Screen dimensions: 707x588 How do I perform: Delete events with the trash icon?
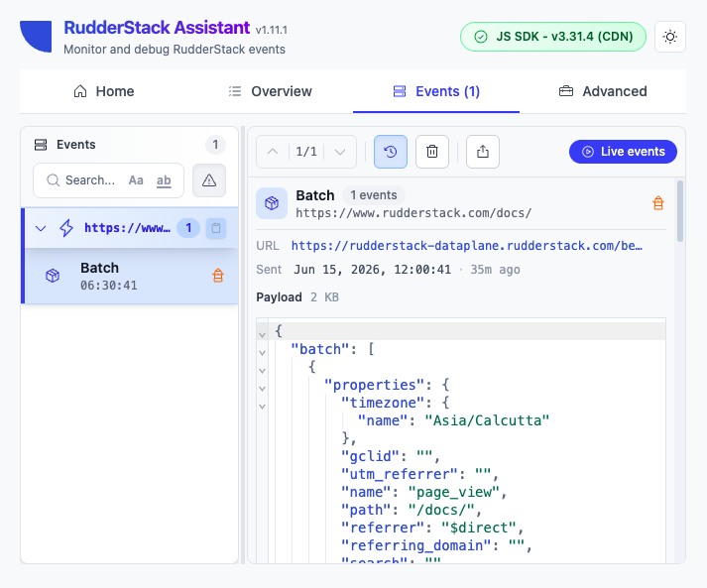click(x=432, y=152)
